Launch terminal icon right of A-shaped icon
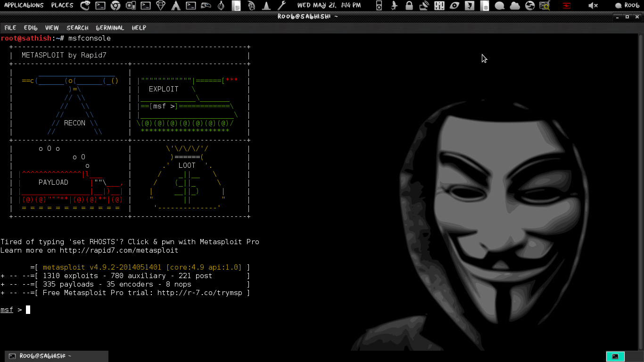This screenshot has height=362, width=644. (190, 6)
